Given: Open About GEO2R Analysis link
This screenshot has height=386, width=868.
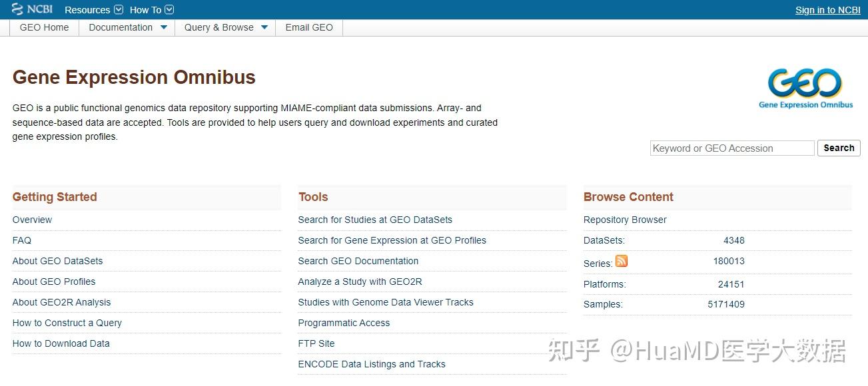Looking at the screenshot, I should (61, 302).
